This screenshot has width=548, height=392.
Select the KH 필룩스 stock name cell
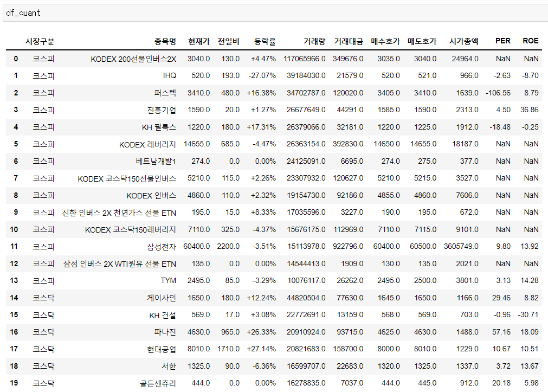tap(159, 127)
